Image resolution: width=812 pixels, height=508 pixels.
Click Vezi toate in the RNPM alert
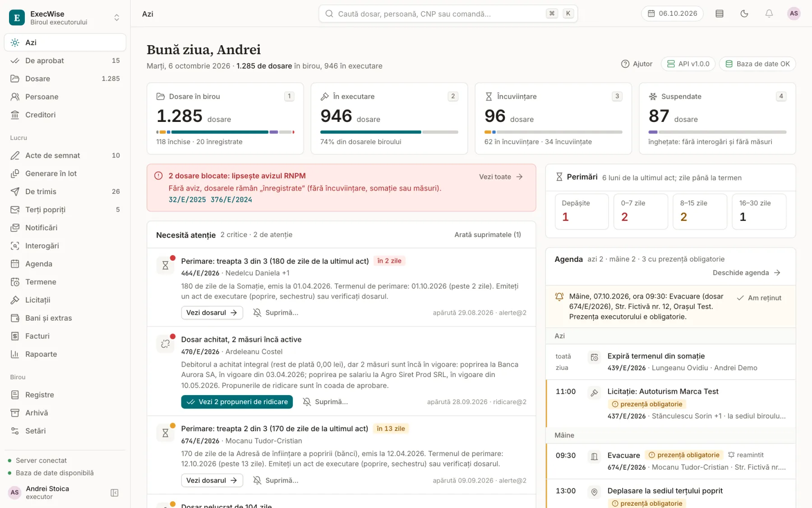[x=501, y=177]
